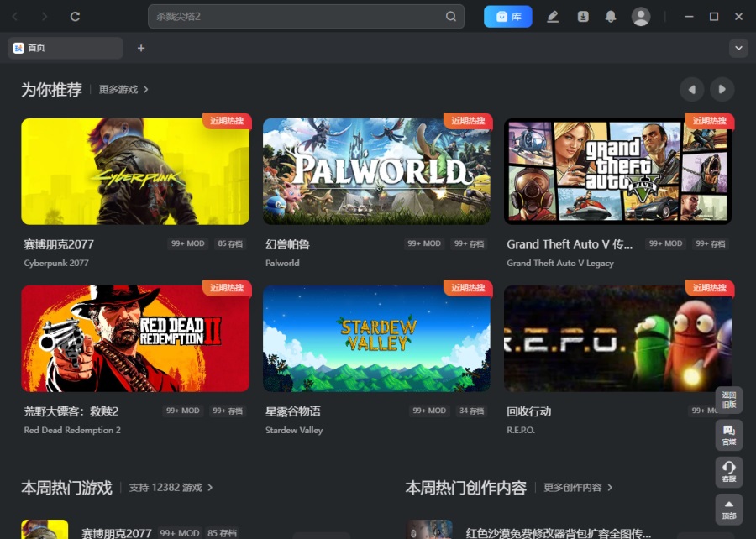This screenshot has height=539, width=756.
Task: Click the magnifier search icon
Action: (451, 17)
